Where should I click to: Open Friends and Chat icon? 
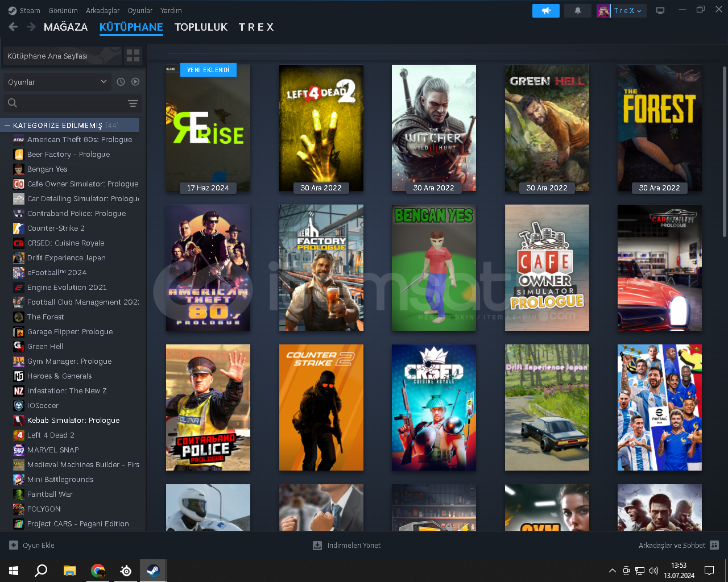715,545
